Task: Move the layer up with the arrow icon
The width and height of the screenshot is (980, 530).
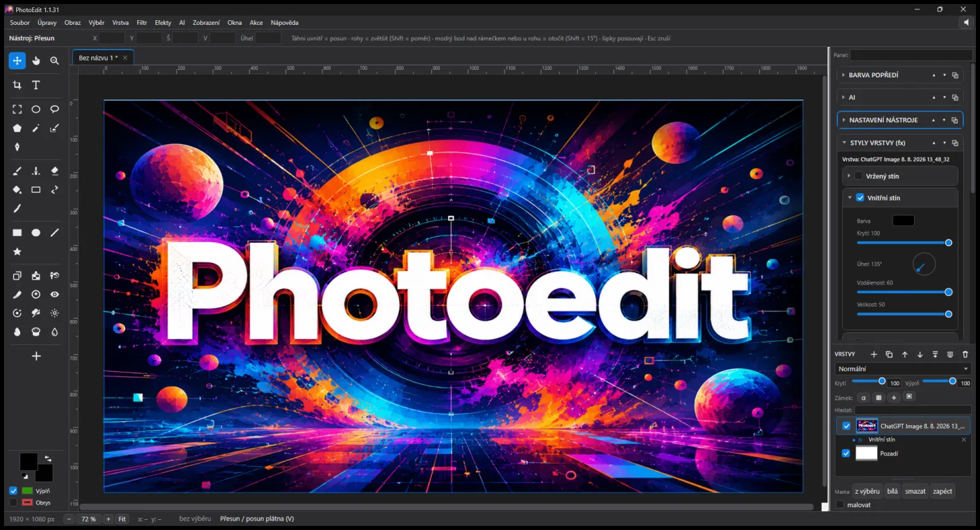Action: coord(905,354)
